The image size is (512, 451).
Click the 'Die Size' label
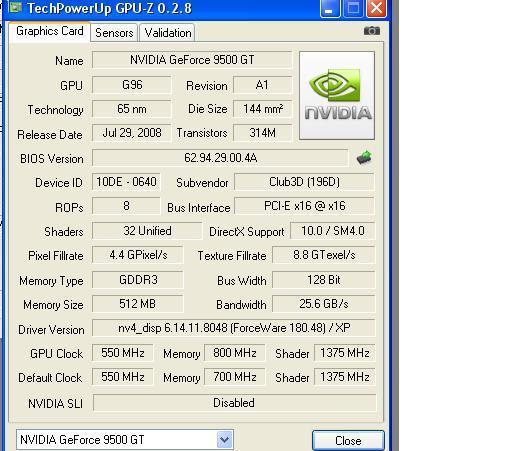point(208,109)
